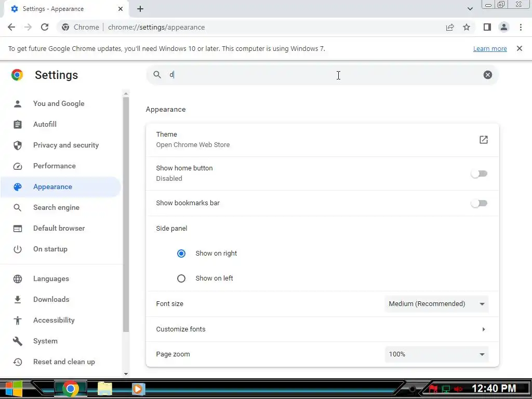Screen dimensions: 532x399
Task: Open the network tray icon
Action: 446,389
